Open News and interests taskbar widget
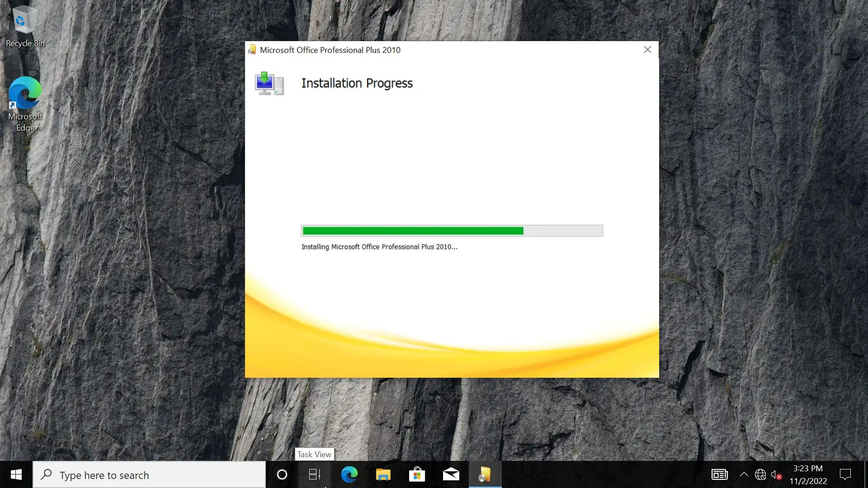 719,474
